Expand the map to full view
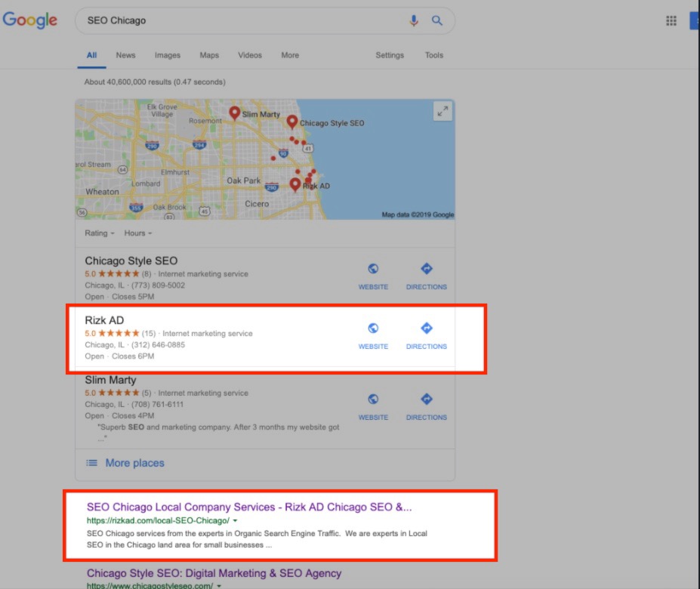 [443, 111]
